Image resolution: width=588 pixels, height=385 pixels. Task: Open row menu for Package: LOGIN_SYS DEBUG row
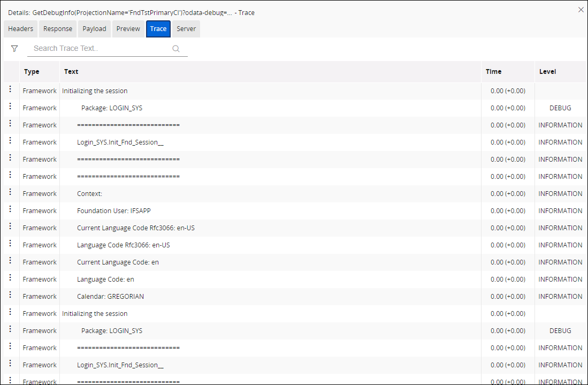click(10, 107)
